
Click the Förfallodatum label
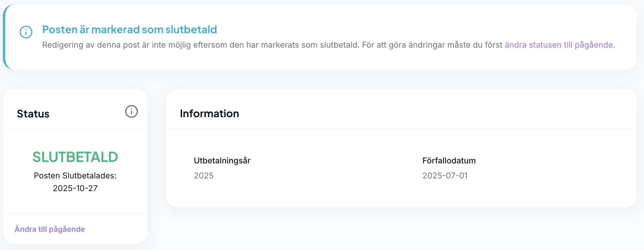[449, 161]
